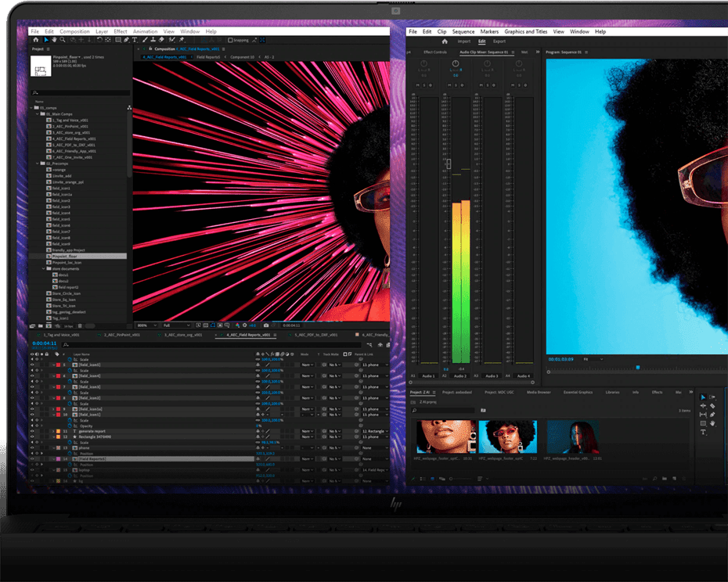This screenshot has height=582, width=728.
Task: Hide the [field_icon4] layer with its eye icon
Action: [32, 376]
